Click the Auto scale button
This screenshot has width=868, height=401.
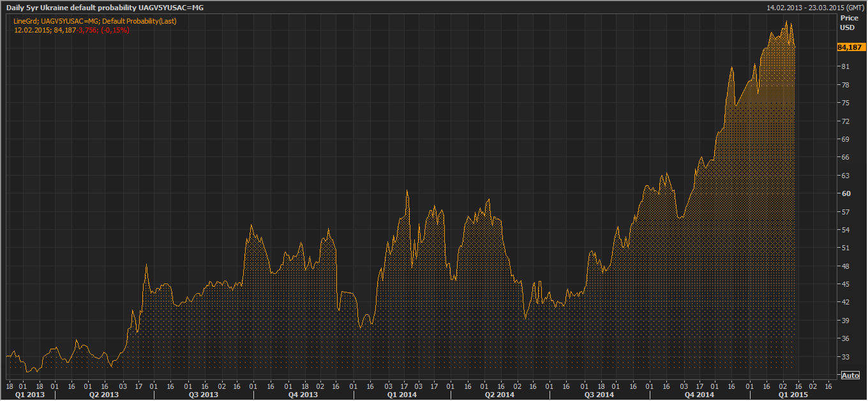[851, 375]
